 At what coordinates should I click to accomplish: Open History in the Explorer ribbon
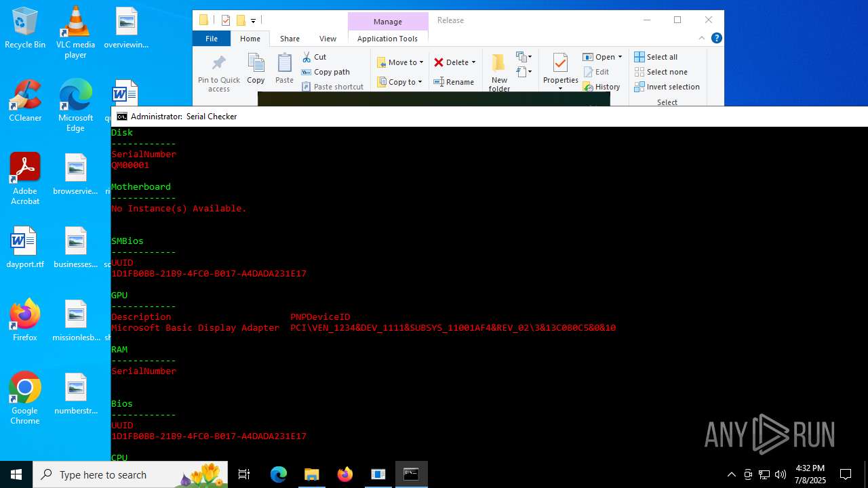click(601, 87)
